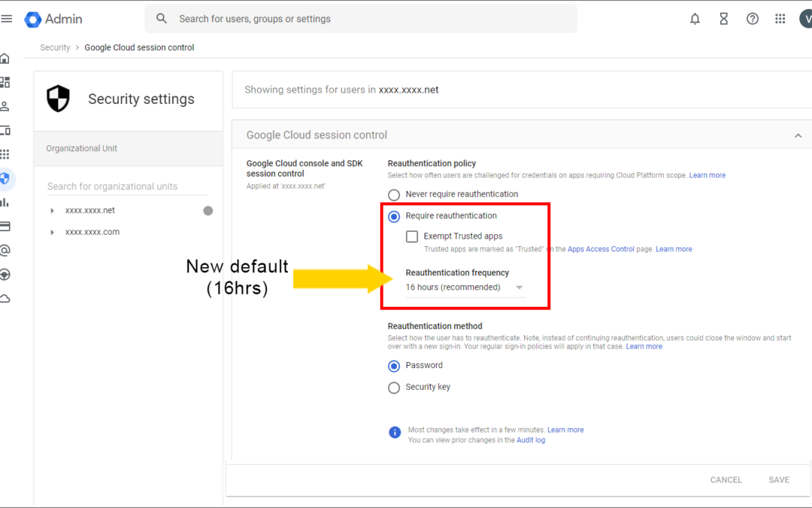Select Never require reauthentication

[x=393, y=195]
